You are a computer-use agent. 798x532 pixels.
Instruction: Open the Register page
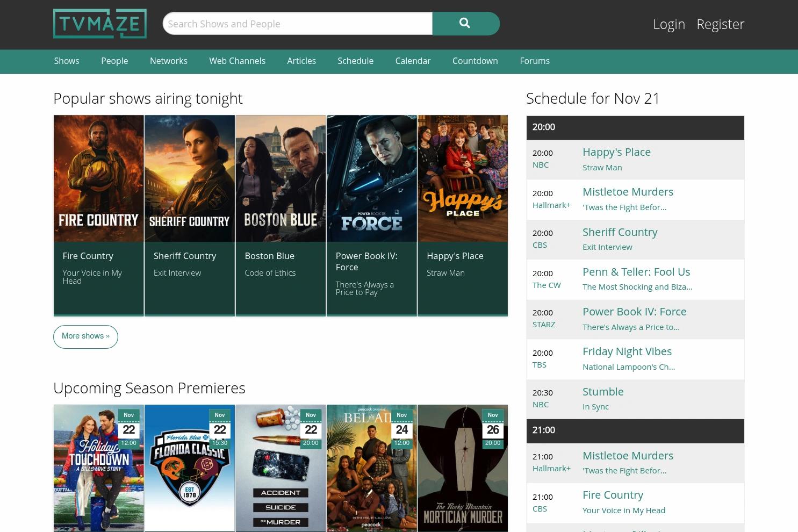click(720, 24)
